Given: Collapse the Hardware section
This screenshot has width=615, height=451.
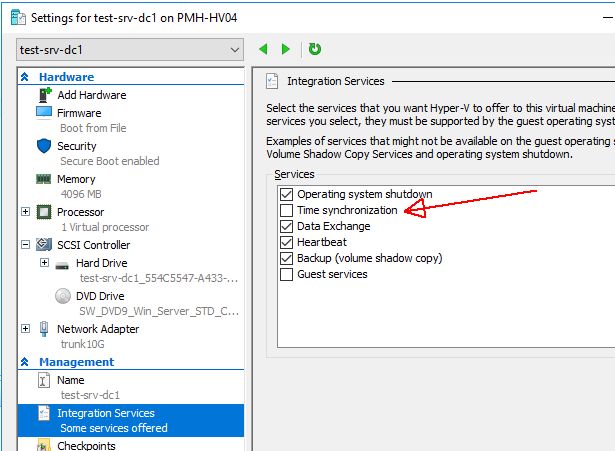Looking at the screenshot, I should point(24,77).
